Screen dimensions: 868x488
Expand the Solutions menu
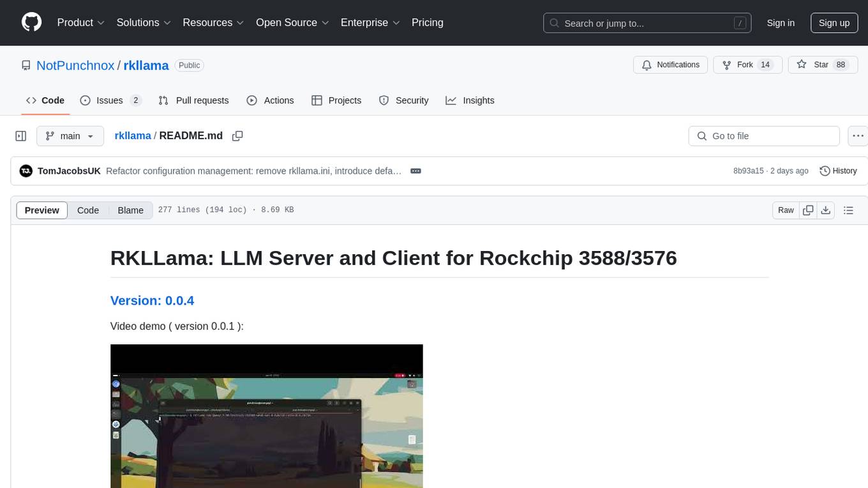[144, 22]
